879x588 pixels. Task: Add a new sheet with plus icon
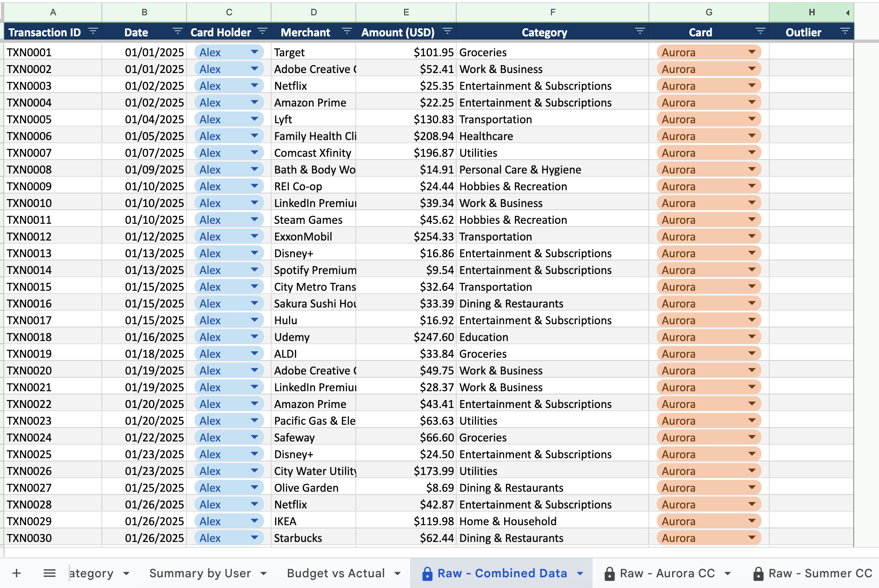[x=17, y=573]
